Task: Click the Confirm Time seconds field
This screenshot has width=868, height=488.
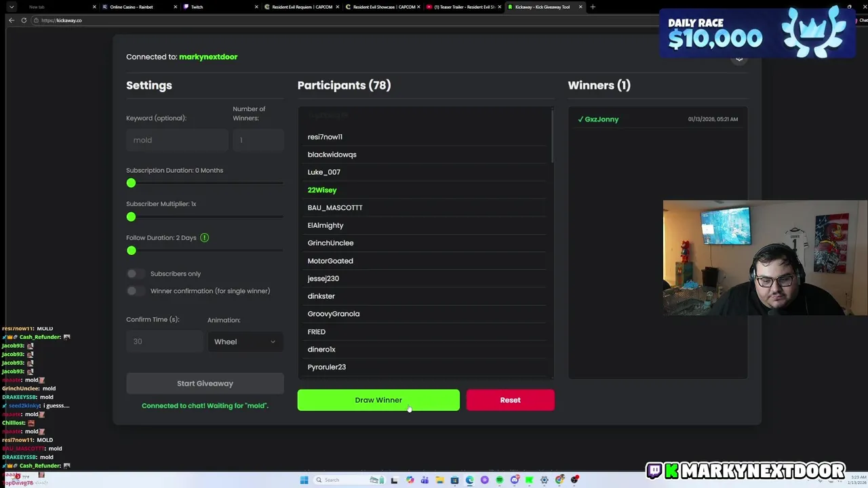Action: [165, 342]
